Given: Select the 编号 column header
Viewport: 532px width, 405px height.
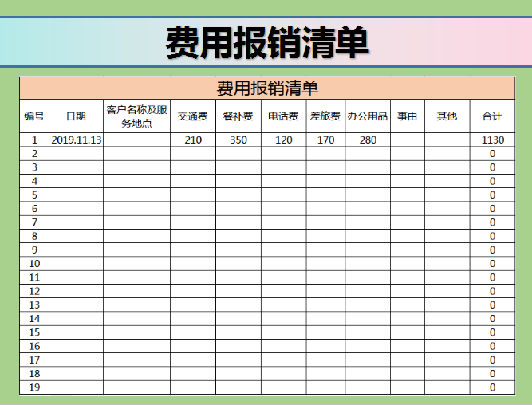Looking at the screenshot, I should (34, 116).
